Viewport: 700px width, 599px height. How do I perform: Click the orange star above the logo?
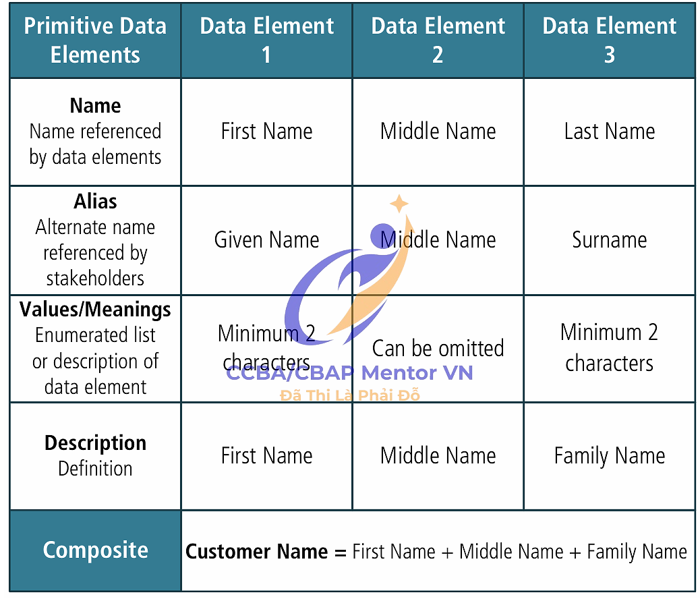399,204
